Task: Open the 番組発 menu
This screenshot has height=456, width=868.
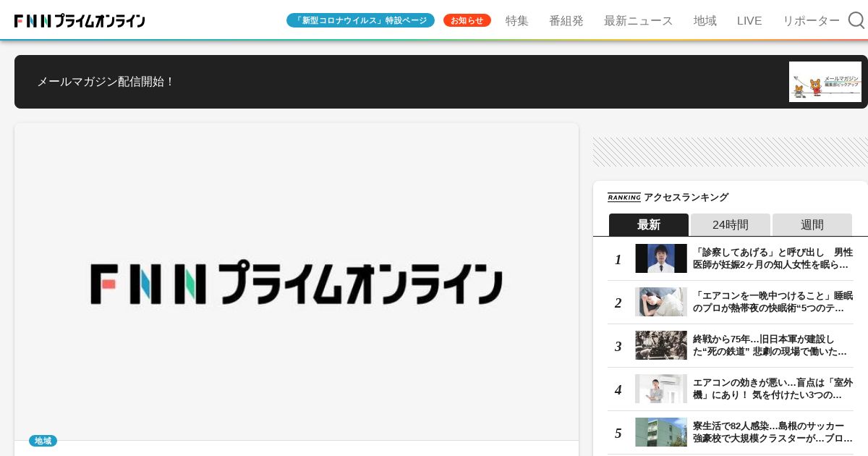Action: (566, 21)
